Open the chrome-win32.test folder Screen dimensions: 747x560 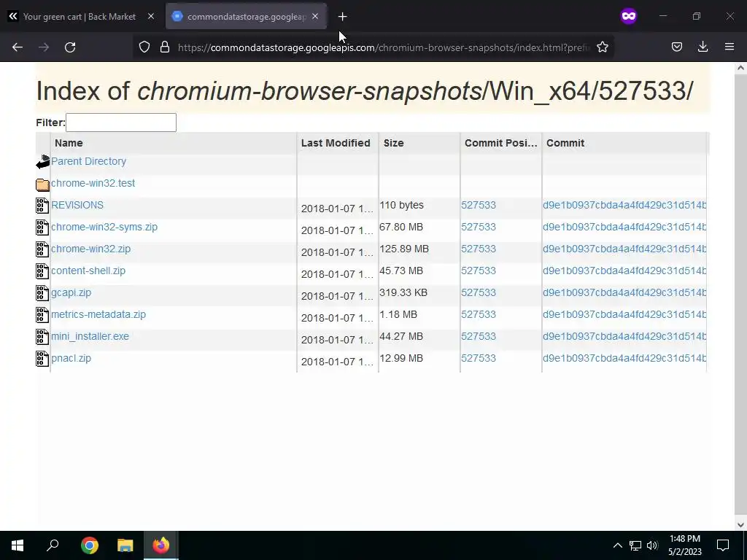tap(93, 183)
